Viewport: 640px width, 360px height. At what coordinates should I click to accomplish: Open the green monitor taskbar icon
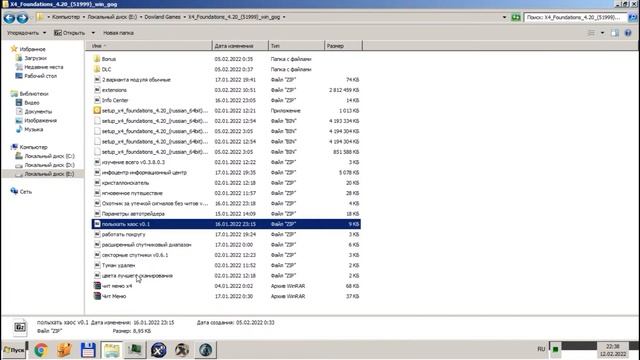coord(135,350)
